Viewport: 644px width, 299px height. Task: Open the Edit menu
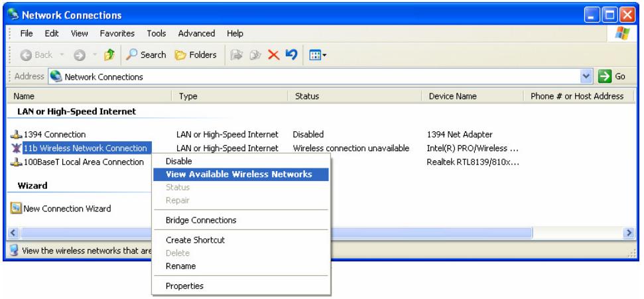tap(52, 34)
